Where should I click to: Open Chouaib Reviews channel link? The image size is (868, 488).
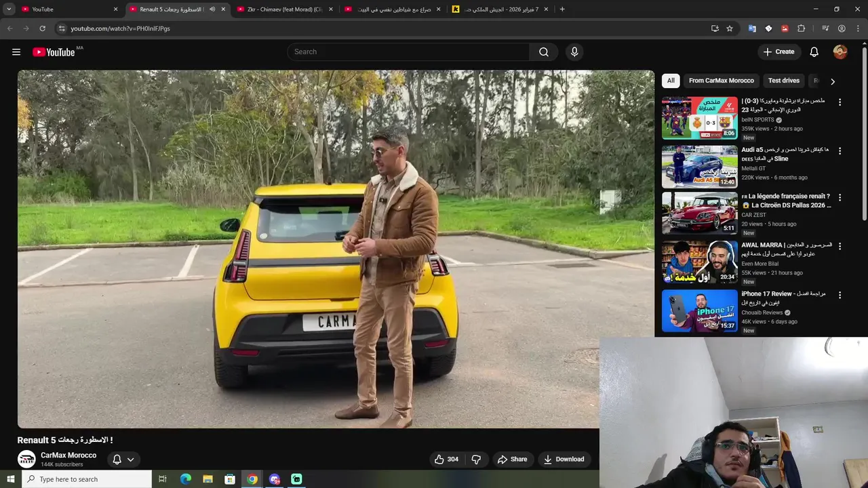coord(762,313)
